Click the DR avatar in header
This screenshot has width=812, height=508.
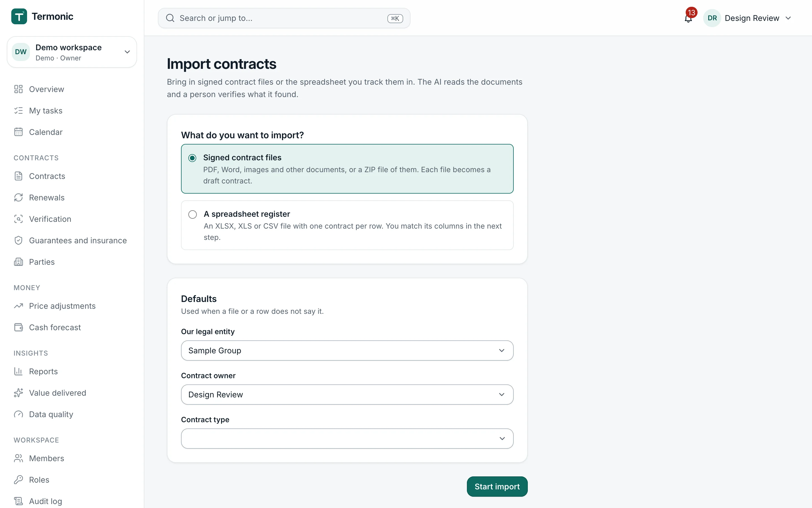point(712,18)
